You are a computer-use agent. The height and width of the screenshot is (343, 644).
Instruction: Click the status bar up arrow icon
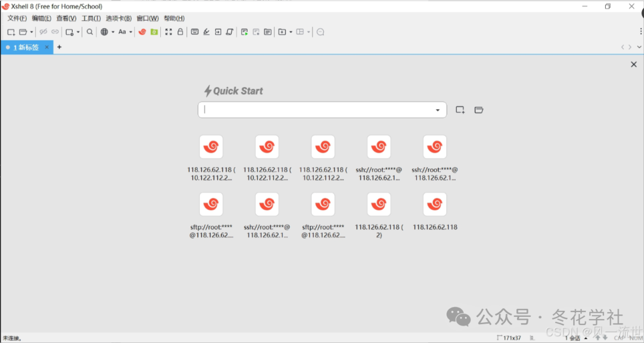(598, 338)
